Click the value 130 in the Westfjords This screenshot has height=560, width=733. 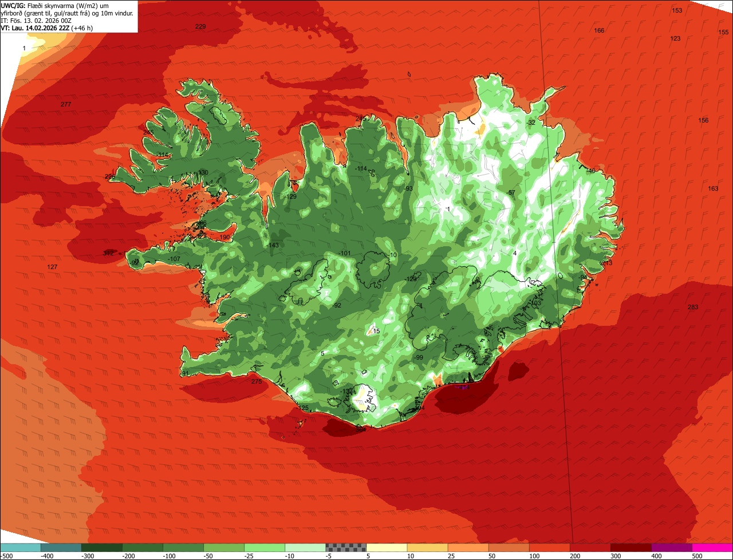203,172
